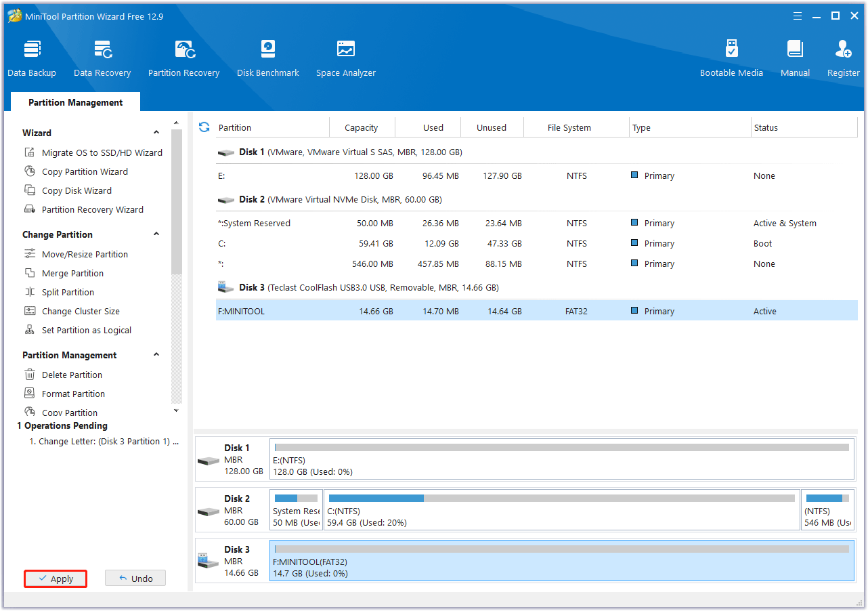The width and height of the screenshot is (868, 611).
Task: Open the hamburger menu
Action: 797,15
